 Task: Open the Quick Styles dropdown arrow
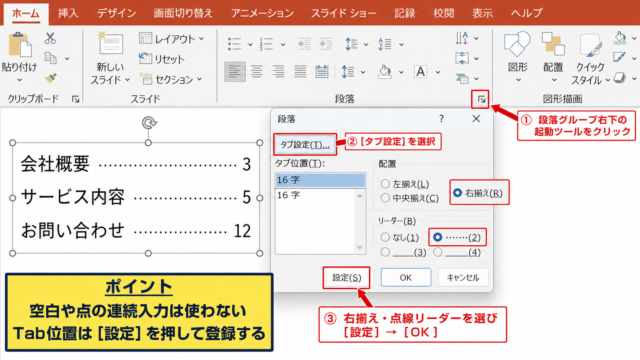pyautogui.click(x=608, y=80)
